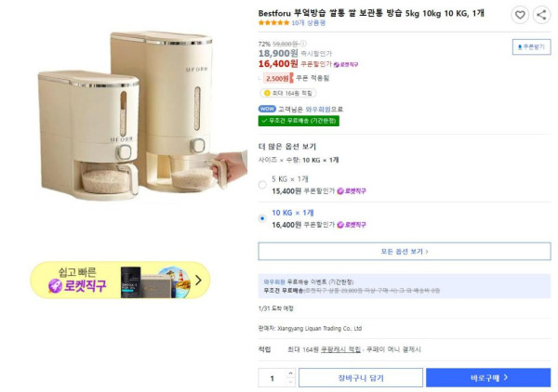Image resolution: width=558 pixels, height=392 pixels.
Task: Select the 10 KG × 1개 option
Action: [x=262, y=218]
